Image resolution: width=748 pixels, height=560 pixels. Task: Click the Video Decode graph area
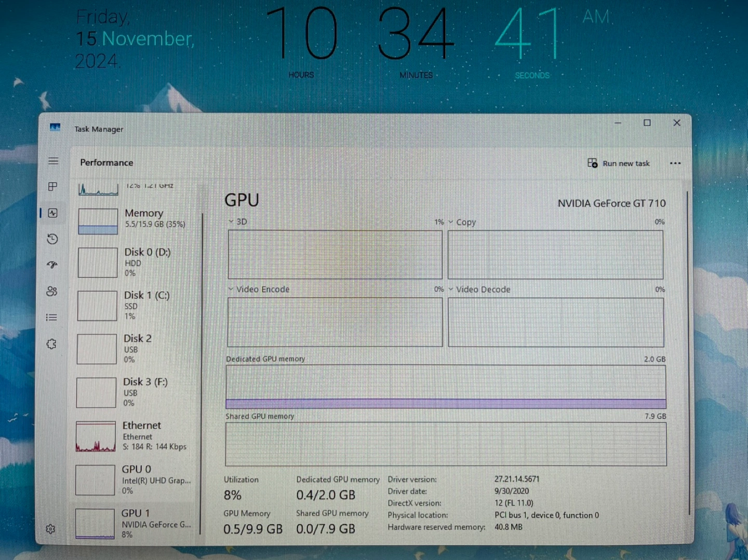[x=556, y=322]
